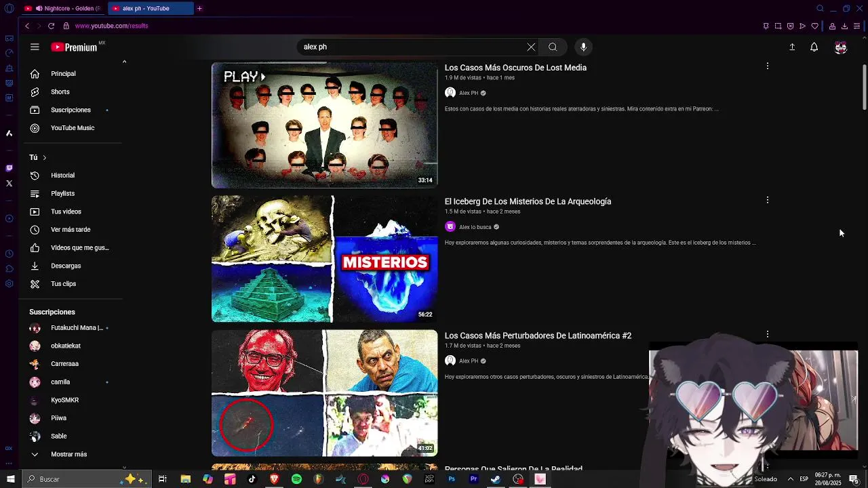Reload the page with the refresh icon
The height and width of the screenshot is (488, 868).
pos(51,26)
